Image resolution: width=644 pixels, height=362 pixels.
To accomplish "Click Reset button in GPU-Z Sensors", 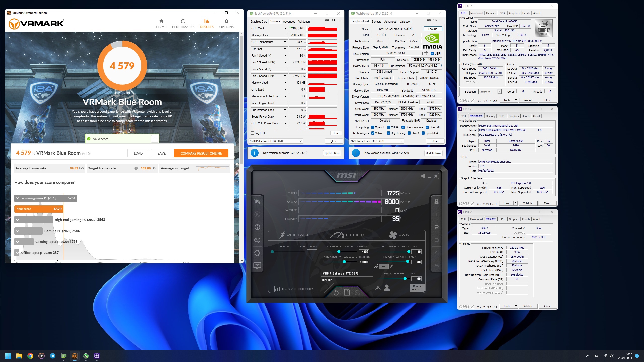I will tap(336, 133).
